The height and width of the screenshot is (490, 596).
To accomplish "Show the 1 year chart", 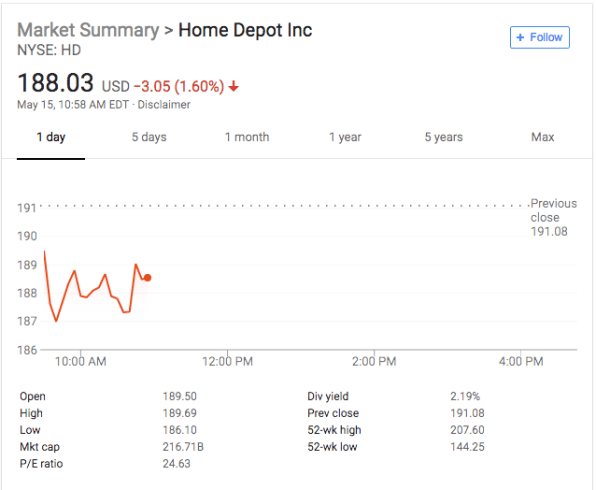I will coord(345,137).
